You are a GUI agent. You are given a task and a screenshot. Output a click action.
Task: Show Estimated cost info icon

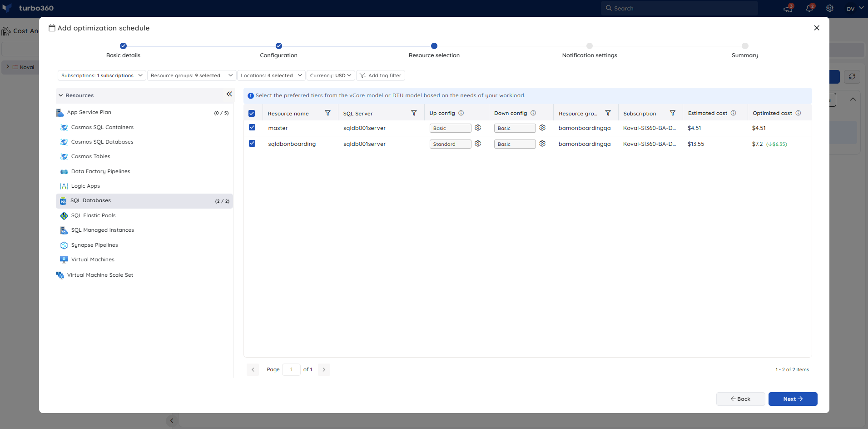click(x=733, y=113)
